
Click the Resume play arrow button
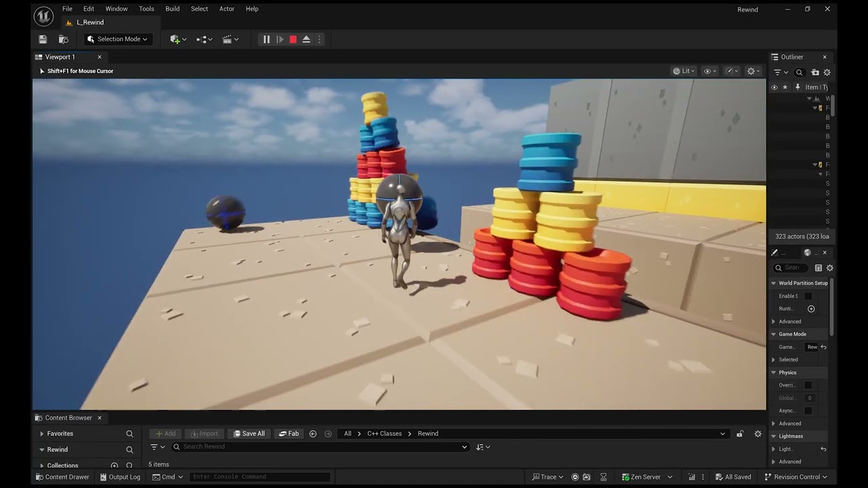(280, 39)
